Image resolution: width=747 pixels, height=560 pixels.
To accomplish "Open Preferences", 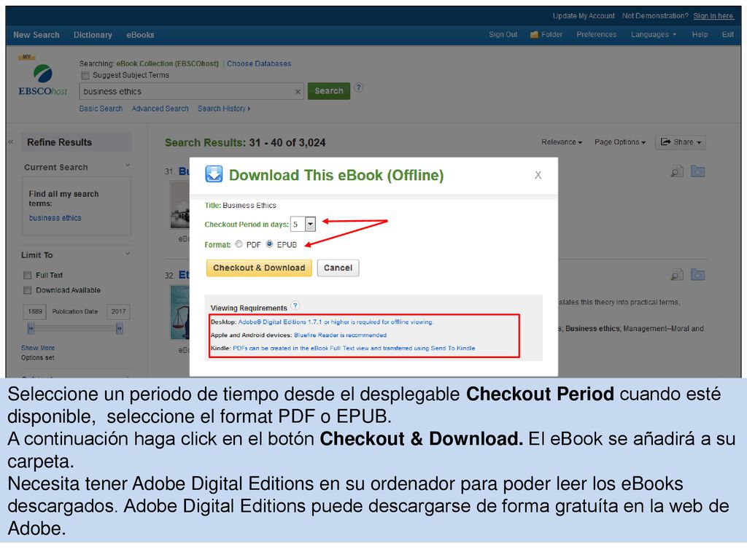I will click(x=597, y=34).
